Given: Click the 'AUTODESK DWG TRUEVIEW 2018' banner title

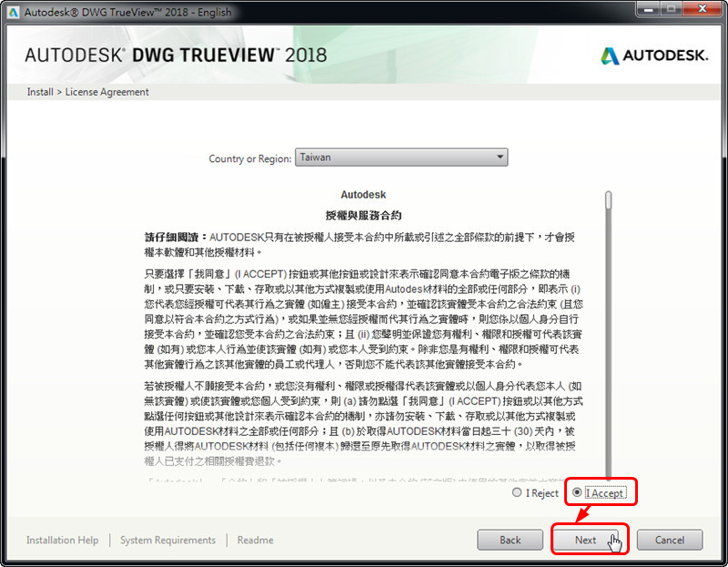Looking at the screenshot, I should (176, 56).
